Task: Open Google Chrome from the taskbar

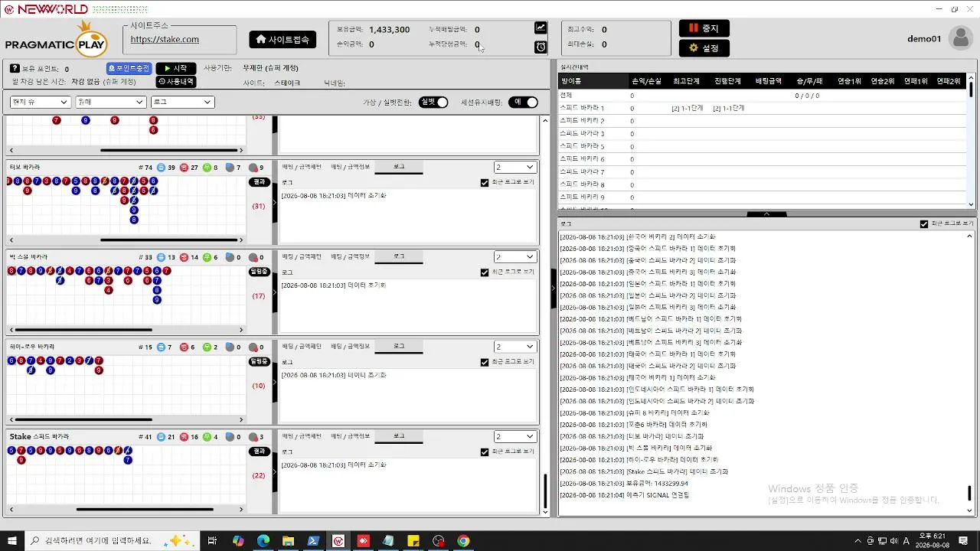Action: point(463,541)
